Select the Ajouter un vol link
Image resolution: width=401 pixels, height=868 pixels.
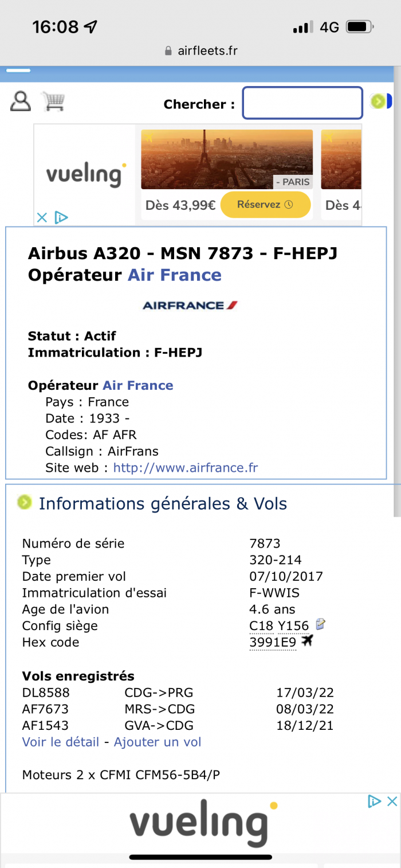[x=158, y=742]
